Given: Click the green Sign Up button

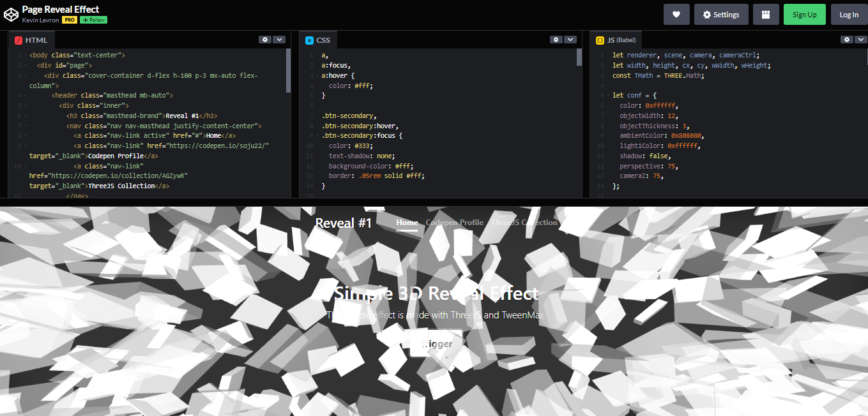Looking at the screenshot, I should click(804, 15).
